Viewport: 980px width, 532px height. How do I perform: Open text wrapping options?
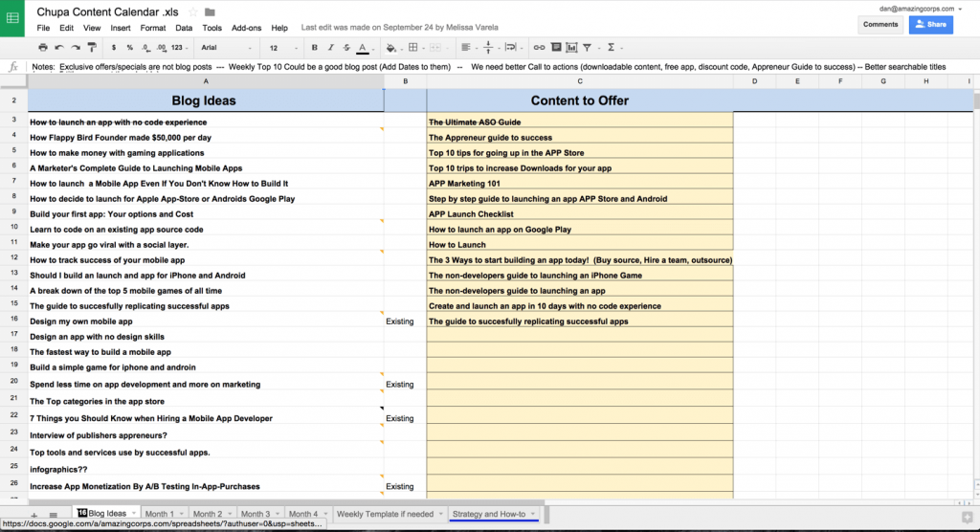pyautogui.click(x=513, y=48)
